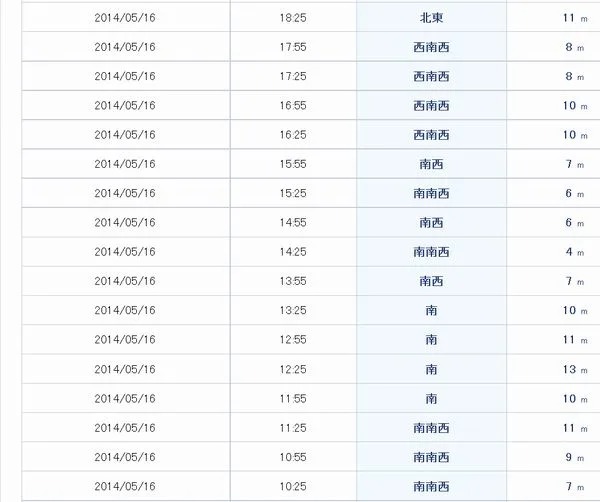Screen dimensions: 600x502
Task: Select the 17:55 time cell
Action: point(293,47)
